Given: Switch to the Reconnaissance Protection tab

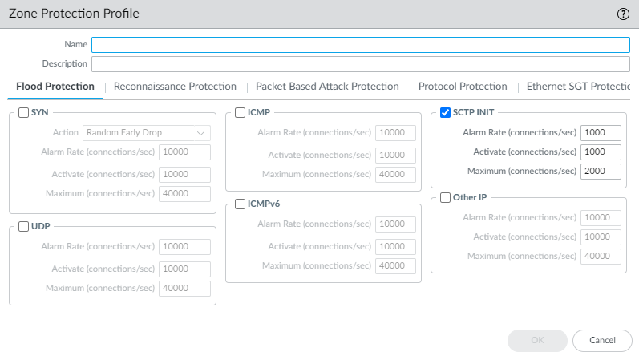Looking at the screenshot, I should pos(175,87).
